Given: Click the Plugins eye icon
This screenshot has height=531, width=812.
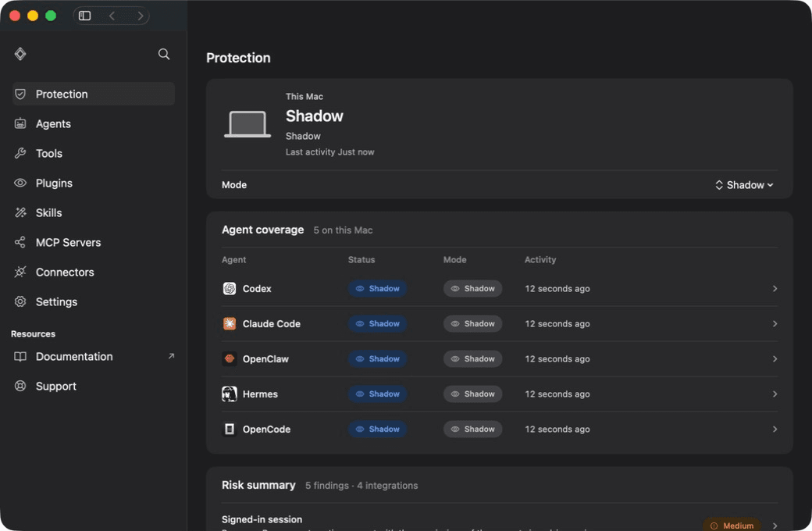Looking at the screenshot, I should (x=20, y=183).
